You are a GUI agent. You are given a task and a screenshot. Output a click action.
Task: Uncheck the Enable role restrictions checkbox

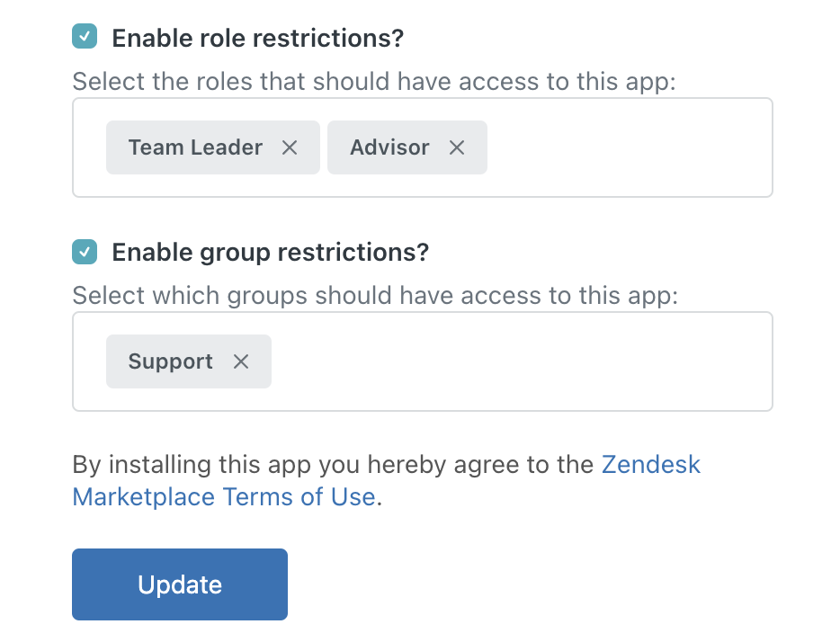(x=85, y=37)
